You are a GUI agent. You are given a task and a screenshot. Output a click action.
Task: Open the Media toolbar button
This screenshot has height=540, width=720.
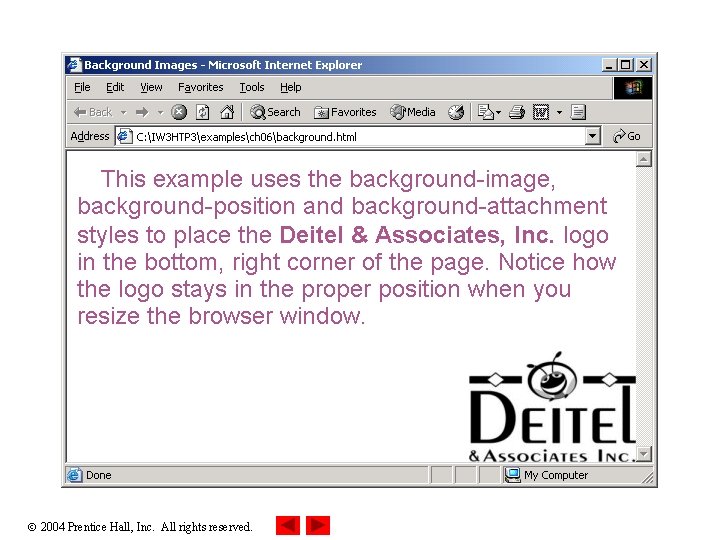(412, 112)
